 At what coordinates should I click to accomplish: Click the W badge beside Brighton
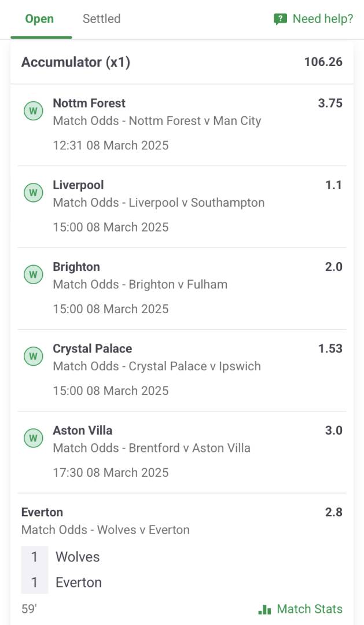pos(33,274)
